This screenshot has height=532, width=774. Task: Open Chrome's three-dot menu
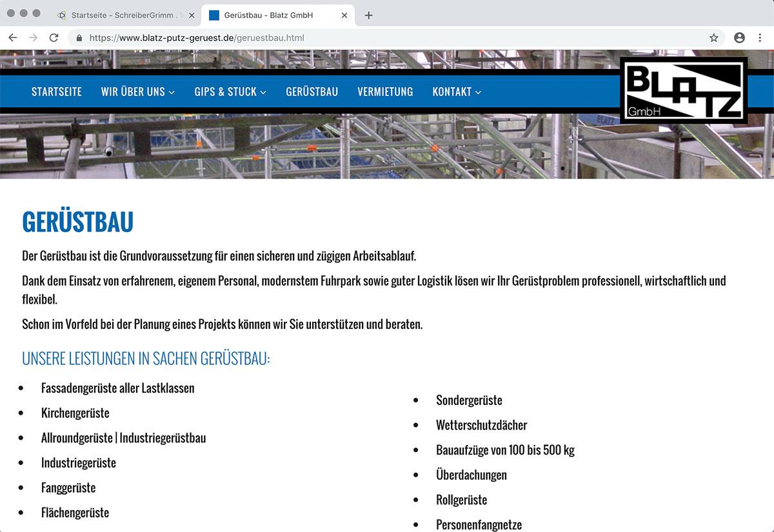coord(760,38)
